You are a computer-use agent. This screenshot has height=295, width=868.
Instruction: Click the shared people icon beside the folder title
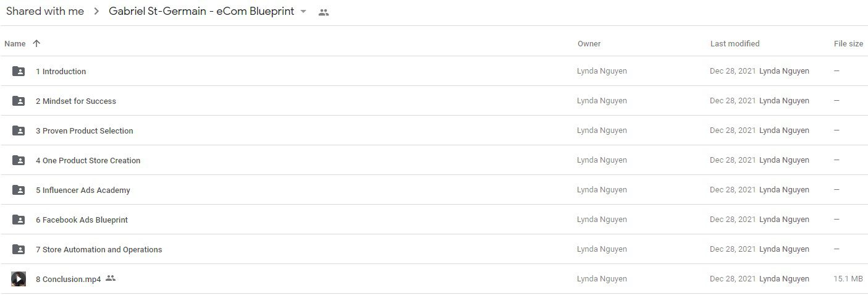[324, 12]
